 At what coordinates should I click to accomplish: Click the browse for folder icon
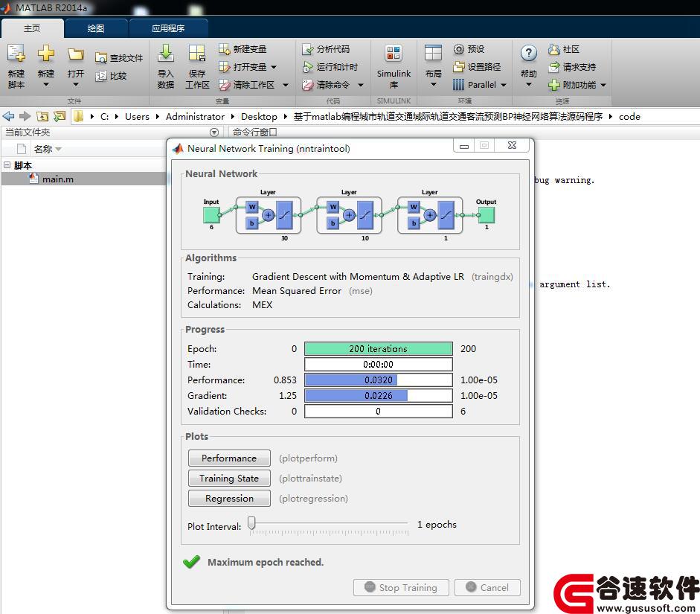coord(59,117)
